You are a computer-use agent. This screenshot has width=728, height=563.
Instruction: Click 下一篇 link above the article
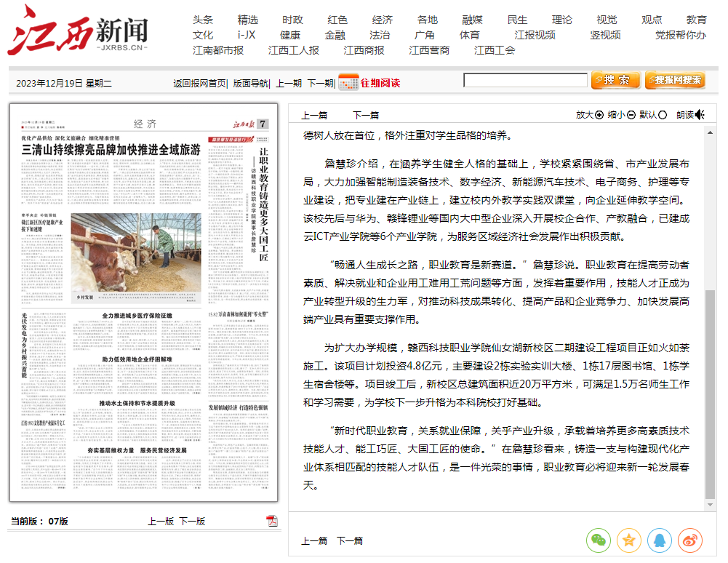click(x=366, y=115)
